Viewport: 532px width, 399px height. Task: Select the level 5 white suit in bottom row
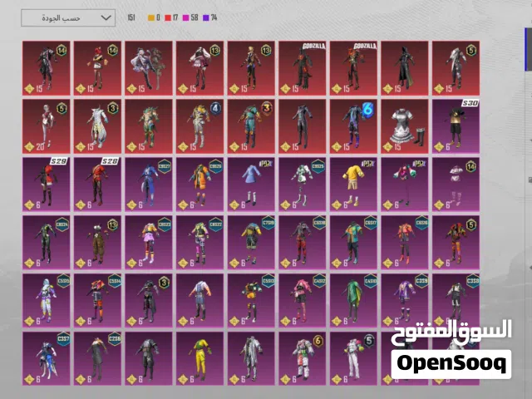(353, 358)
